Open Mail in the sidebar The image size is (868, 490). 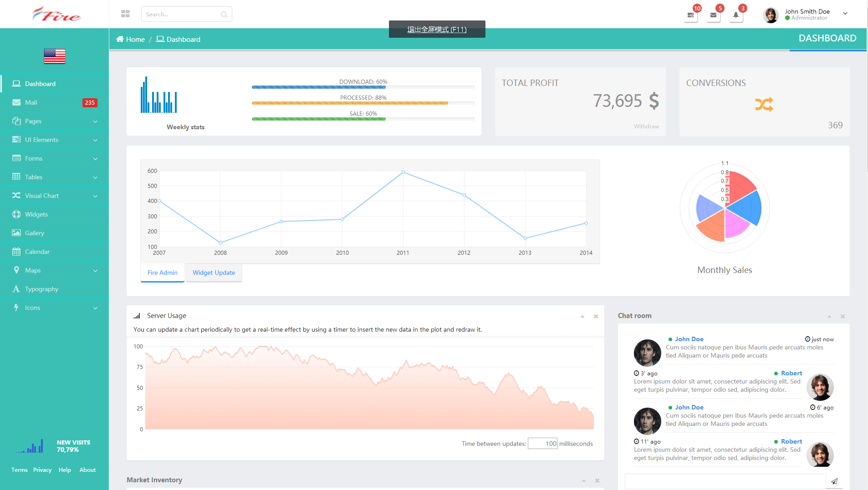(55, 102)
